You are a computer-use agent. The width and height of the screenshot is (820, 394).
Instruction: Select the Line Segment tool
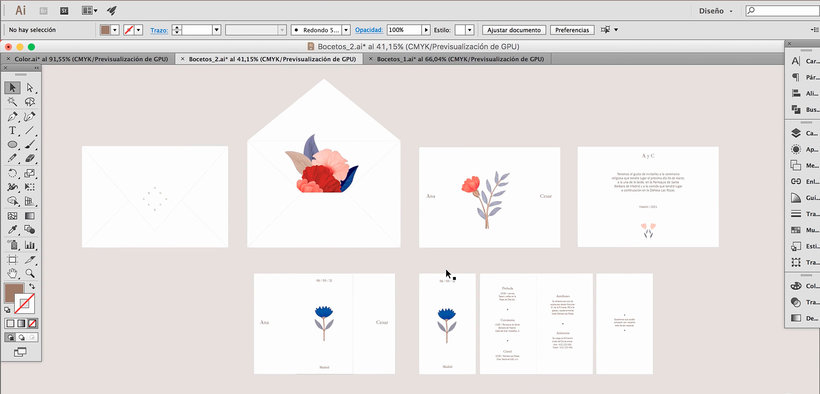[30, 130]
